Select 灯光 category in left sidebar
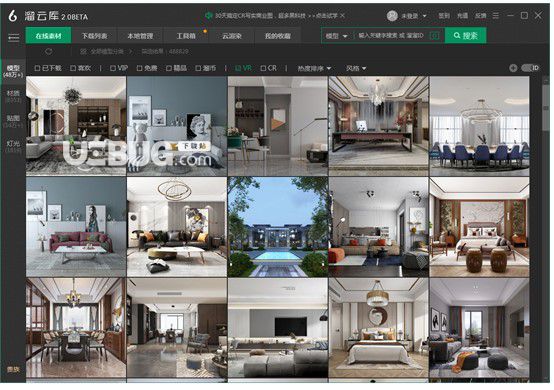 [13, 146]
